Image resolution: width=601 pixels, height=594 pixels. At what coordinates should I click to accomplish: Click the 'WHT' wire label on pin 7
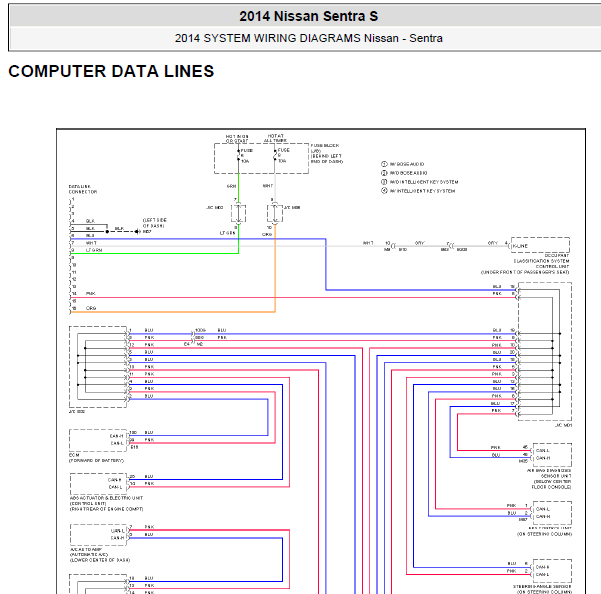[x=91, y=243]
